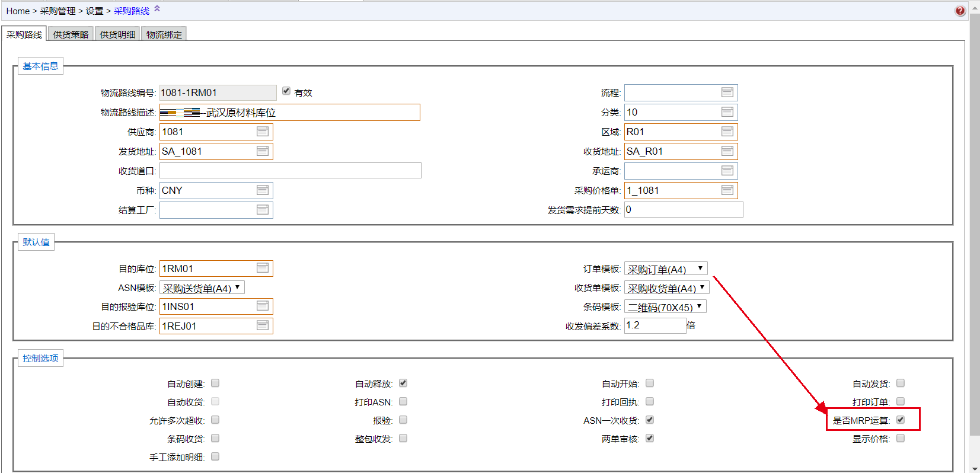Open lookup icon for 目的库位 field
Screen dimensions: 980x473
(263, 268)
